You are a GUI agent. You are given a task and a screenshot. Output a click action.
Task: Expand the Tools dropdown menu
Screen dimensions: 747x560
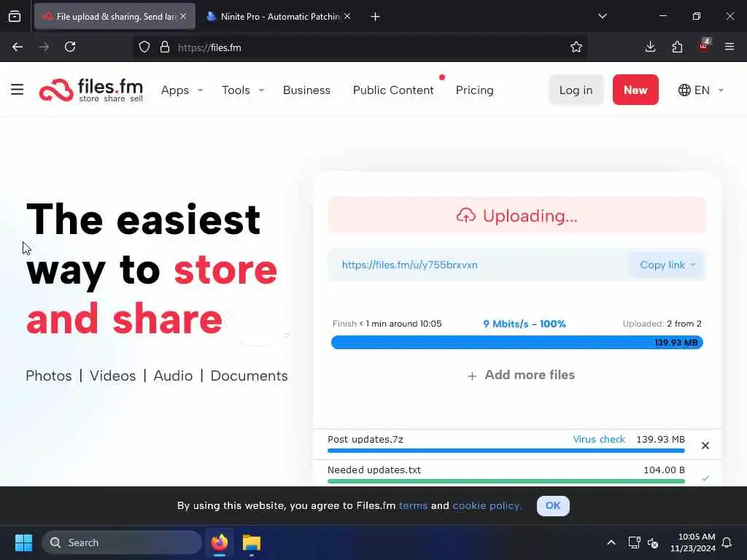pyautogui.click(x=242, y=90)
